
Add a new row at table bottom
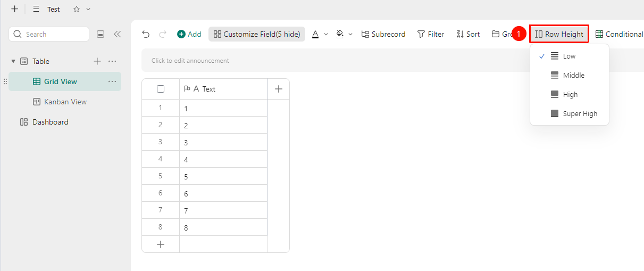[161, 244]
